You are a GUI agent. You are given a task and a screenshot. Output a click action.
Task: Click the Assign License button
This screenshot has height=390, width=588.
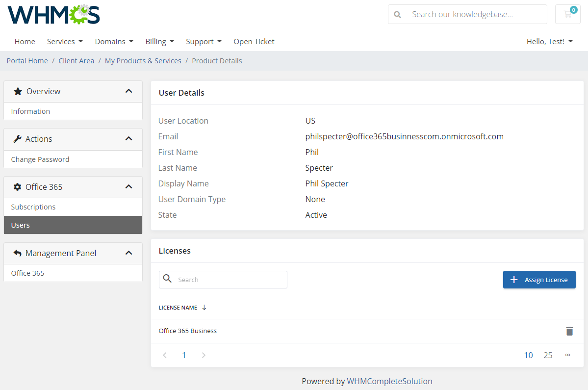(x=539, y=280)
